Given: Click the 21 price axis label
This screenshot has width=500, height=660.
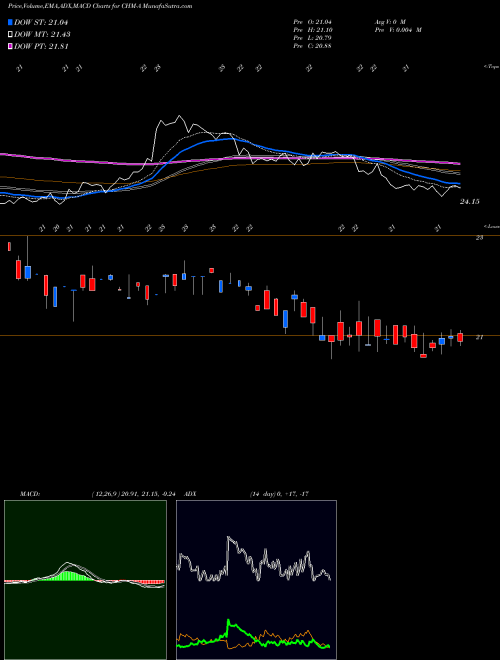Looking at the screenshot, I should pos(479,337).
